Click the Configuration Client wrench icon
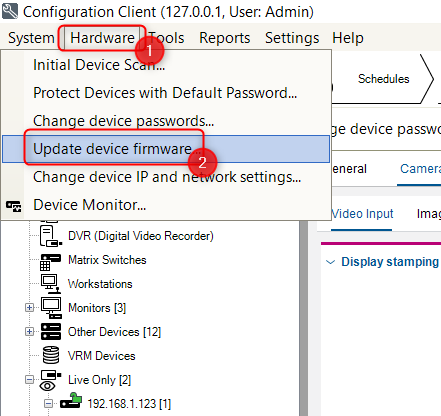The image size is (441, 416). pos(10,11)
